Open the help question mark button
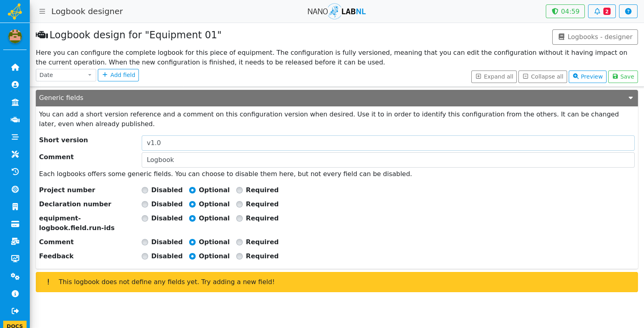The width and height of the screenshot is (644, 328). [x=628, y=11]
